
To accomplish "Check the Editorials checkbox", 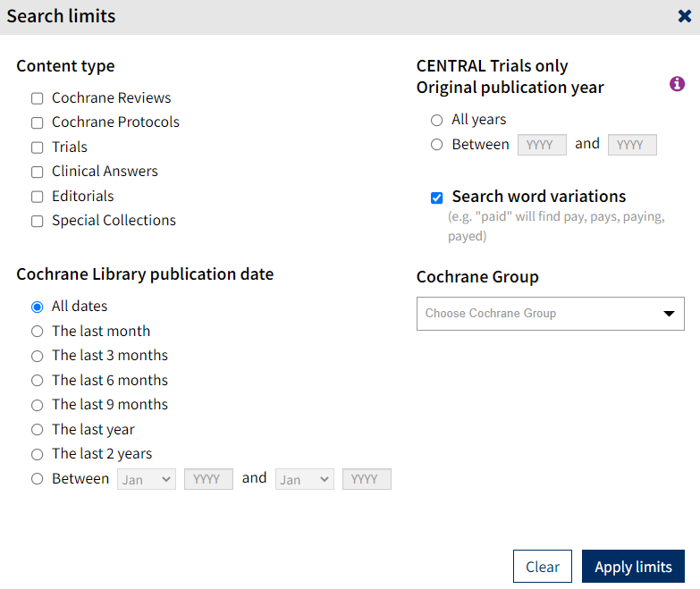I will point(37,197).
